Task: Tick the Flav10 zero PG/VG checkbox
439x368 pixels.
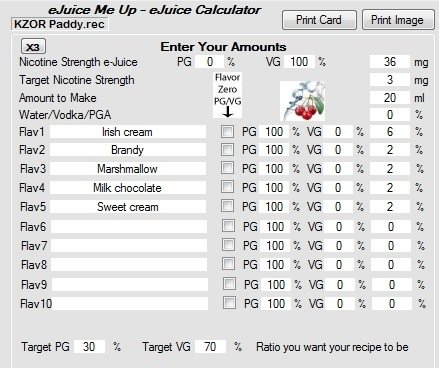Action: 229,303
